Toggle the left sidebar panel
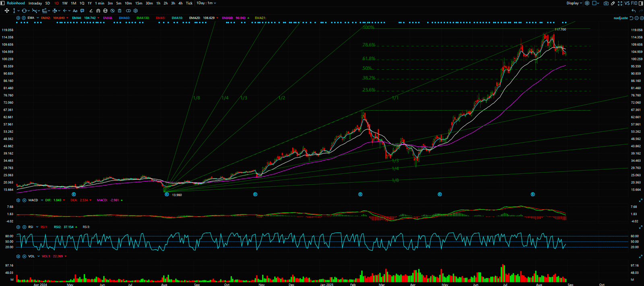The image size is (644, 286). coord(3,3)
